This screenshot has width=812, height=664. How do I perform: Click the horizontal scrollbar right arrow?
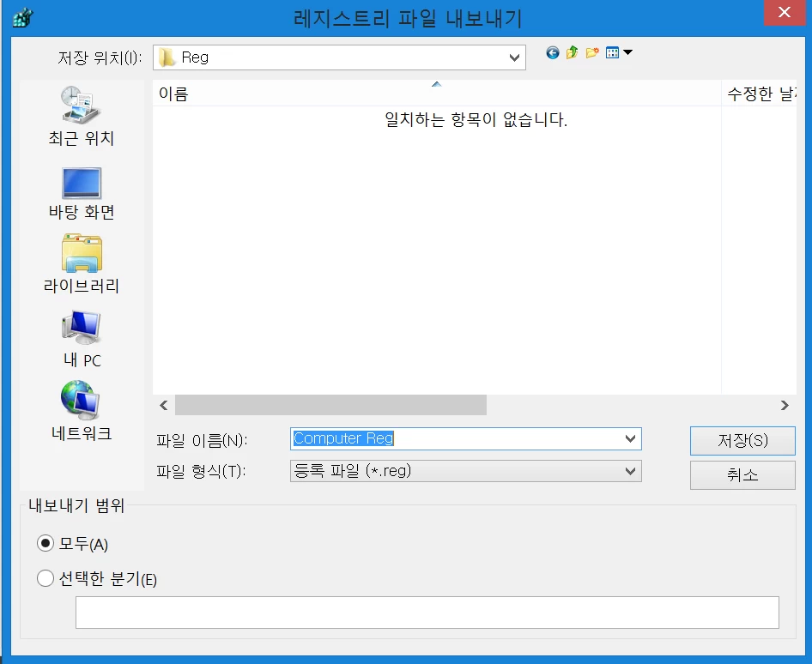(784, 405)
